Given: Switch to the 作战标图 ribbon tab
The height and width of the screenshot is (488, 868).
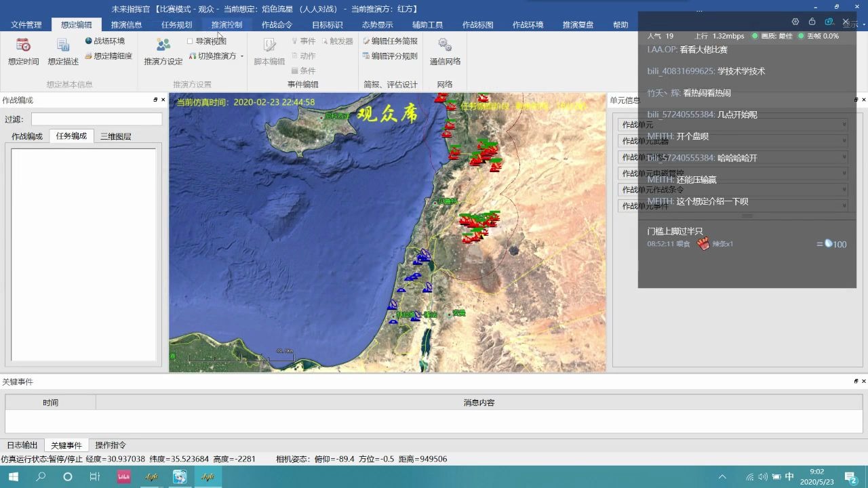Looking at the screenshot, I should click(477, 24).
